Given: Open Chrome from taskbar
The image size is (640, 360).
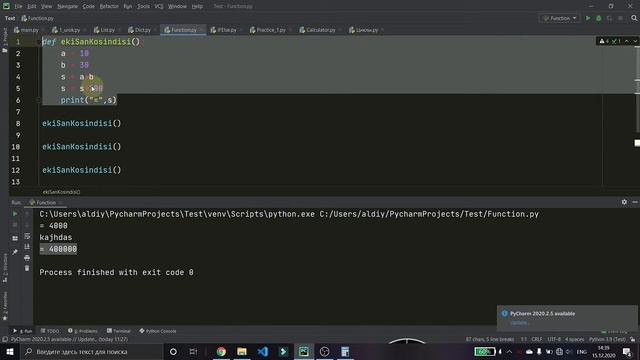Looking at the screenshot, I should [221, 351].
